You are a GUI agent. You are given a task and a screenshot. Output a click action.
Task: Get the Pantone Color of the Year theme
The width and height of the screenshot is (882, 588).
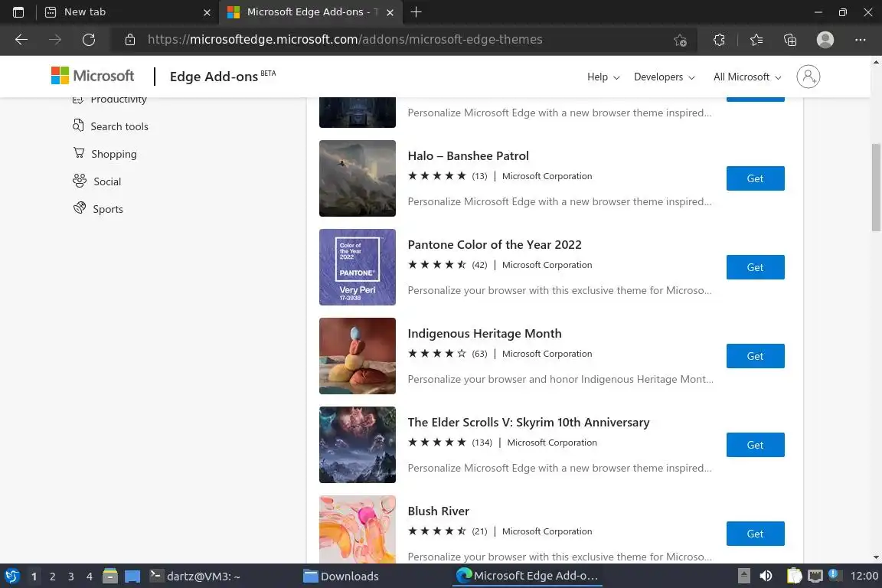coord(755,267)
